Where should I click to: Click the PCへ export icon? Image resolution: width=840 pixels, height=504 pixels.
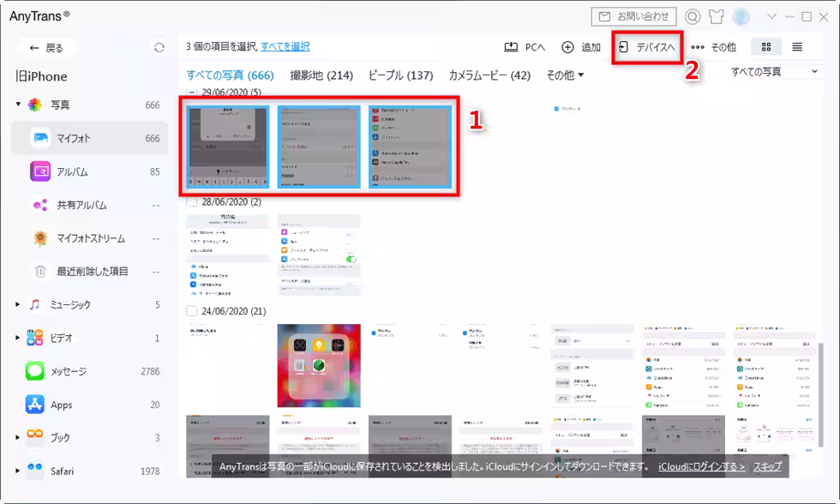(513, 48)
